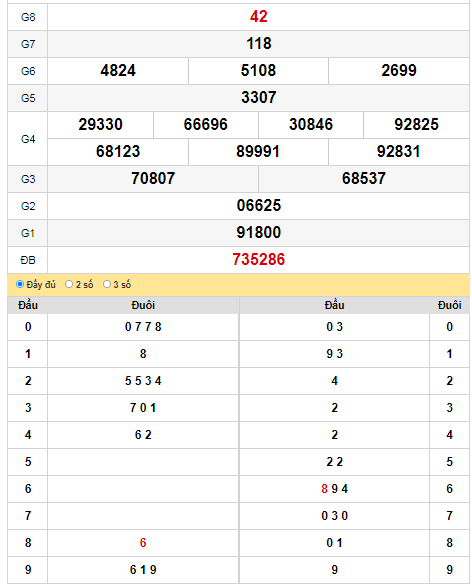Click the special prize number 735286
The width and height of the screenshot is (472, 588).
coord(258,260)
